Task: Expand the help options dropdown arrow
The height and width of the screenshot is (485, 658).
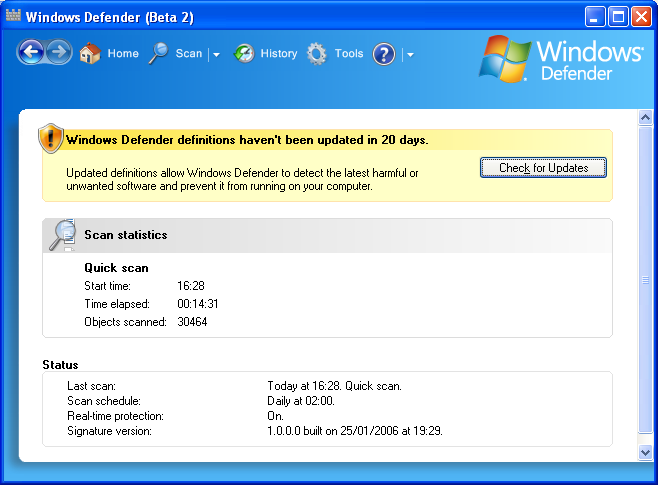Action: point(410,55)
